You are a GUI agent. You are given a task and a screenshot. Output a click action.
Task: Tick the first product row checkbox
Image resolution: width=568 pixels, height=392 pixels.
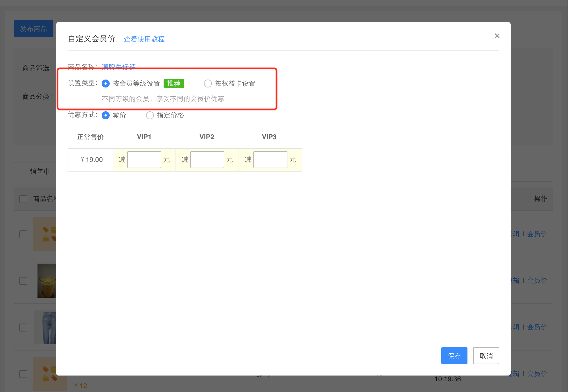(x=23, y=234)
